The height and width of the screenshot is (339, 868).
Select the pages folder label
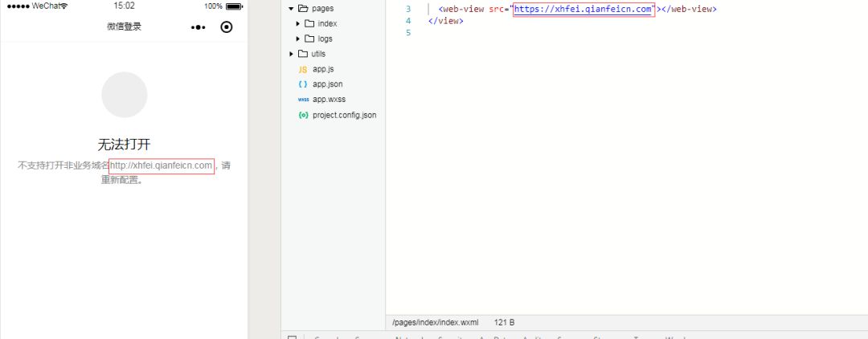click(x=323, y=8)
